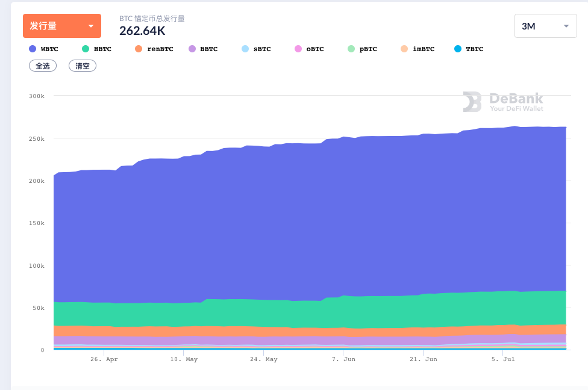This screenshot has width=588, height=390.
Task: Click the purple BBTC legend dot
Action: tap(192, 49)
